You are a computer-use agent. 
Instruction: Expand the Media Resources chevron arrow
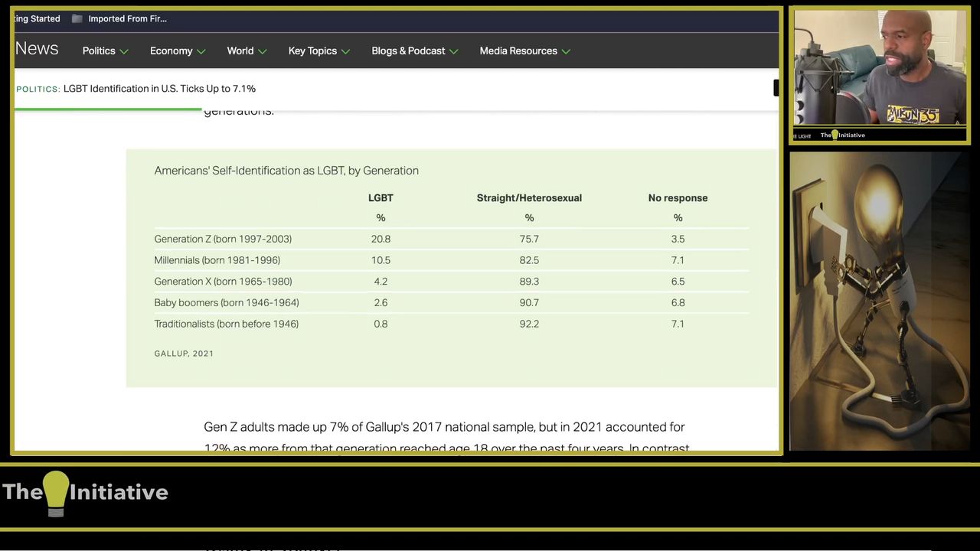(566, 51)
